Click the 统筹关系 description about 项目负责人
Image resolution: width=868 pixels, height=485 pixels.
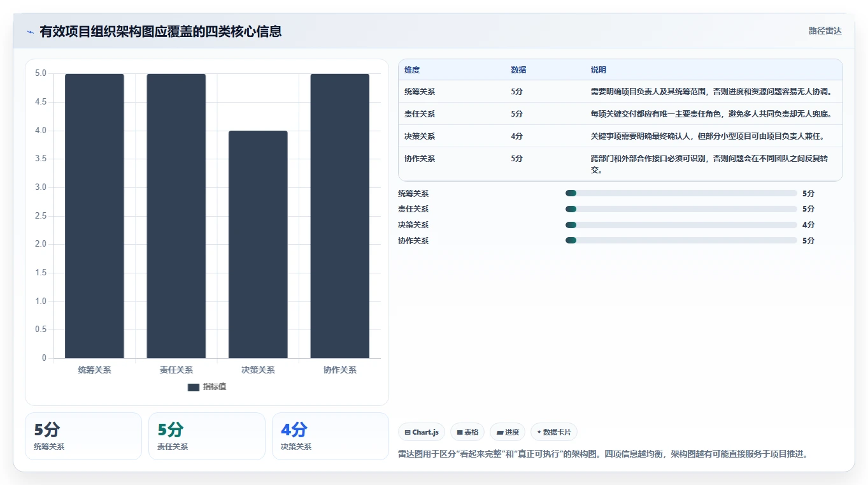click(x=711, y=92)
